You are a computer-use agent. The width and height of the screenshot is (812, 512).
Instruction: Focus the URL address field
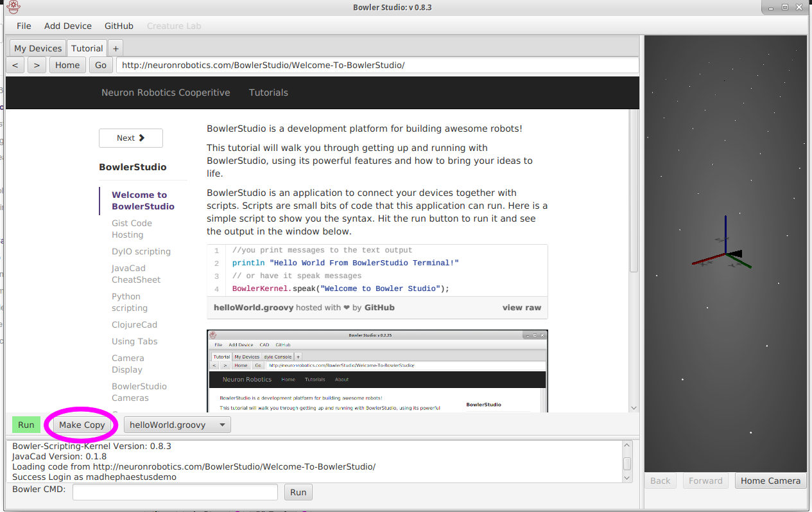(377, 65)
